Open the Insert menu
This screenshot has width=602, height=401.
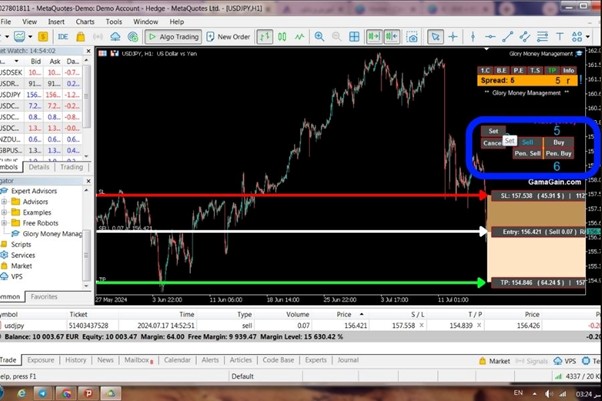(56, 22)
